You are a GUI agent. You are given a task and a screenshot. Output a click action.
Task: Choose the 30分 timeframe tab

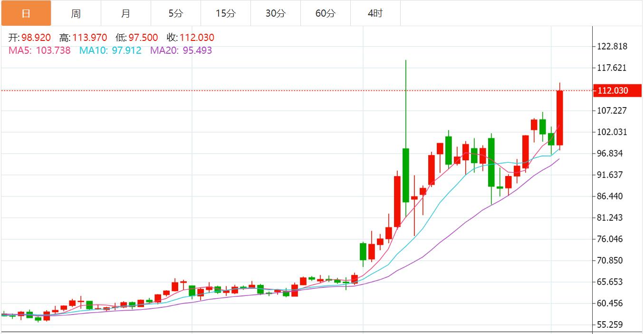tap(275, 13)
